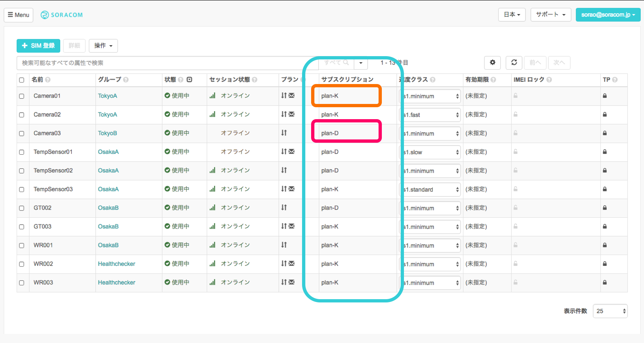Select the Camera03 row checkbox
Image resolution: width=644 pixels, height=343 pixels.
pos(22,134)
